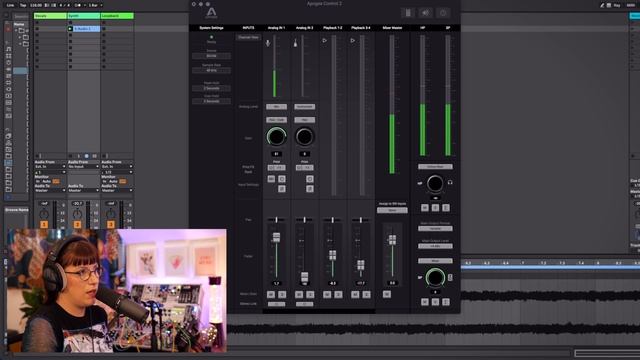Image resolution: width=640 pixels, height=360 pixels.
Task: Launch the clip in Synth track
Action: (70, 29)
